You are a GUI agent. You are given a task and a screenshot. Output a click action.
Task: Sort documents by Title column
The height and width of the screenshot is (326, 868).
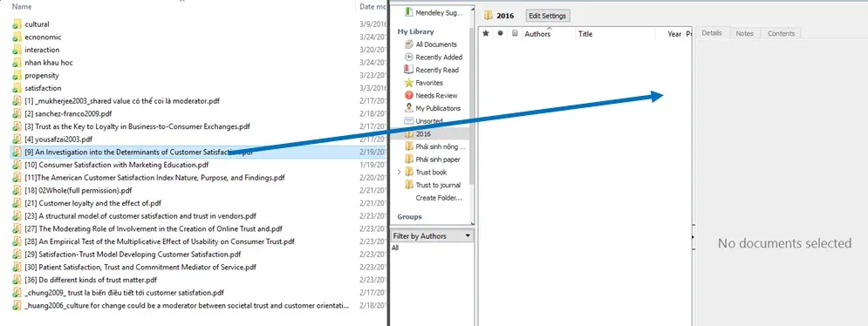[x=585, y=34]
